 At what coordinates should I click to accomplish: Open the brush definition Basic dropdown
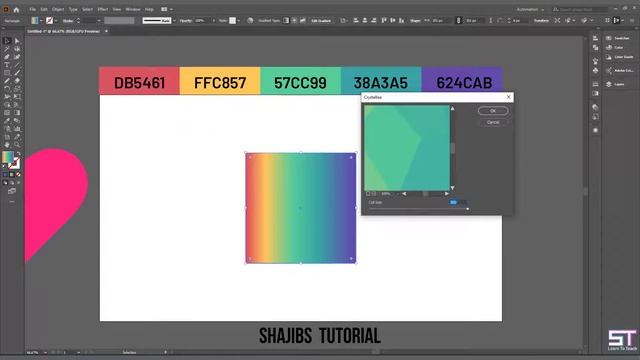[x=174, y=20]
